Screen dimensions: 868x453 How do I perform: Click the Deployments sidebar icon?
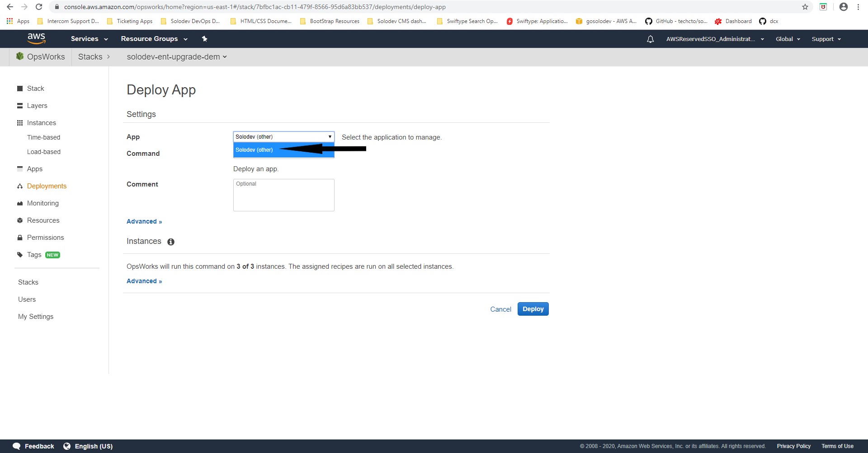pos(20,186)
